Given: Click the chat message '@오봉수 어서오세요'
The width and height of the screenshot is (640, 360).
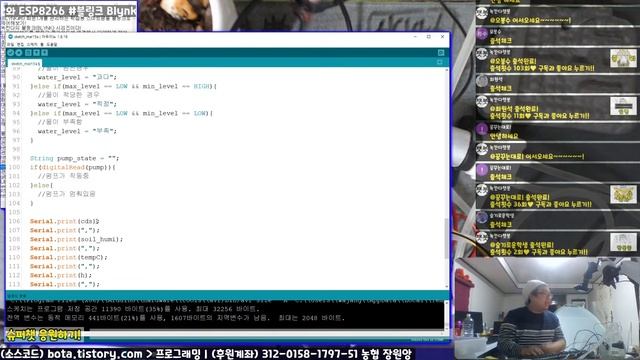Looking at the screenshot, I should (x=530, y=20).
